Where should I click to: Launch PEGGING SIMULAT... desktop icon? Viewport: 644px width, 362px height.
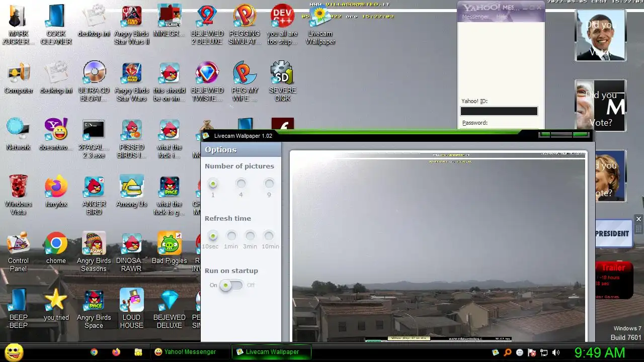245,24
